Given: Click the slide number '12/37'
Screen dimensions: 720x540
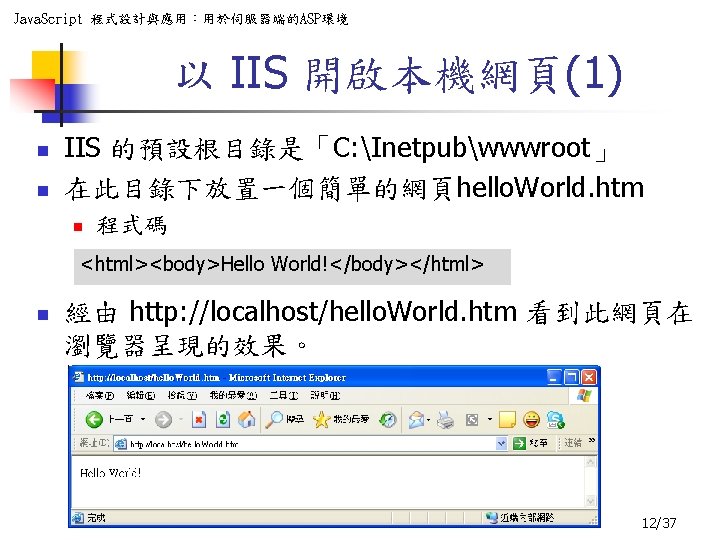Looking at the screenshot, I should [x=659, y=523].
